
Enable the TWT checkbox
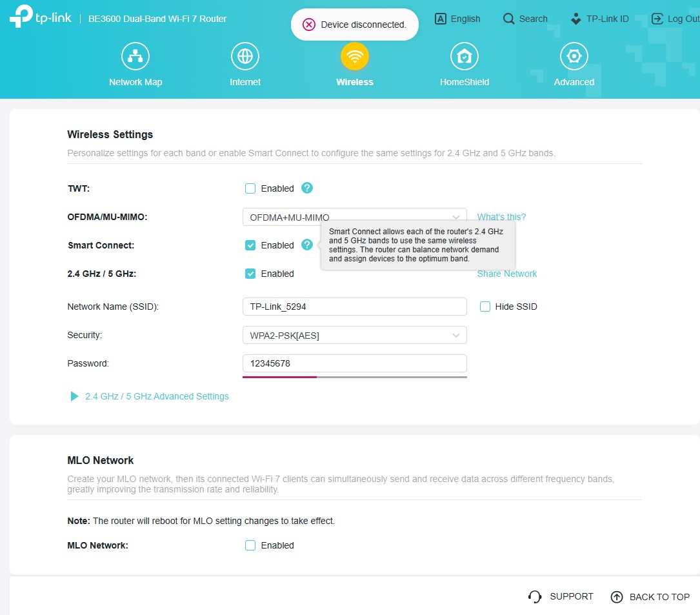(x=250, y=188)
